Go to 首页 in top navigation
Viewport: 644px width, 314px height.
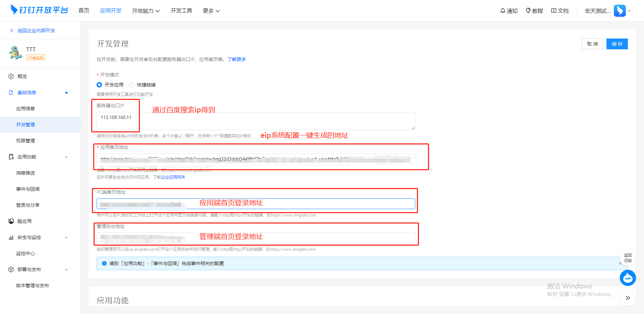click(x=84, y=11)
